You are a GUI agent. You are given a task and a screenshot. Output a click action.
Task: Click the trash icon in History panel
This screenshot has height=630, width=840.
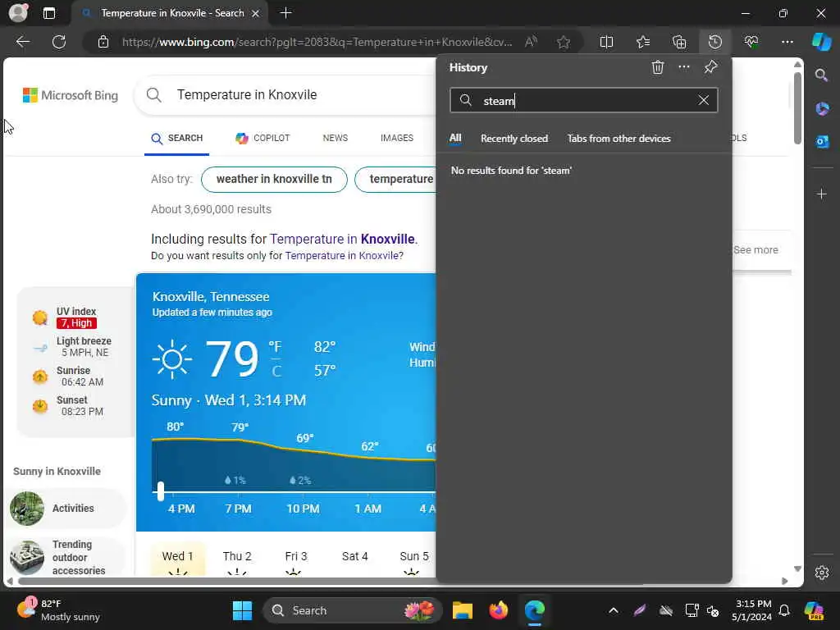[x=657, y=67]
